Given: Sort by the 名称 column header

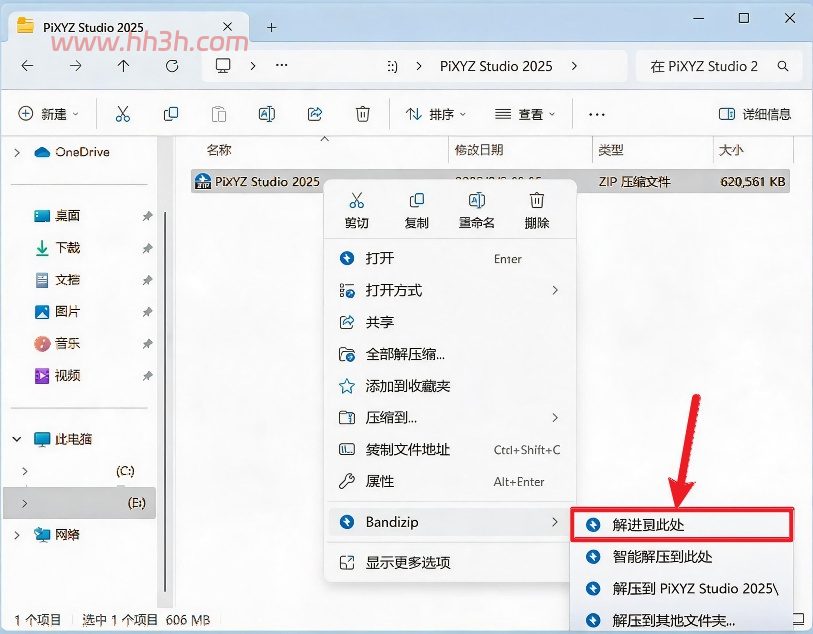Looking at the screenshot, I should point(218,150).
